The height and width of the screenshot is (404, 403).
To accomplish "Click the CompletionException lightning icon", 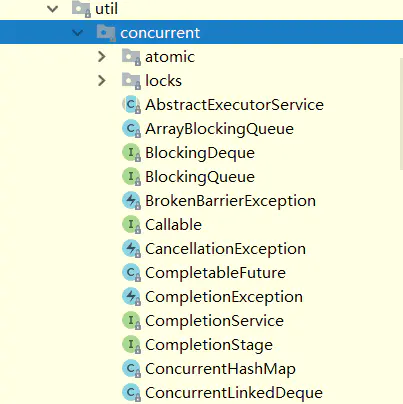I will pos(131,297).
